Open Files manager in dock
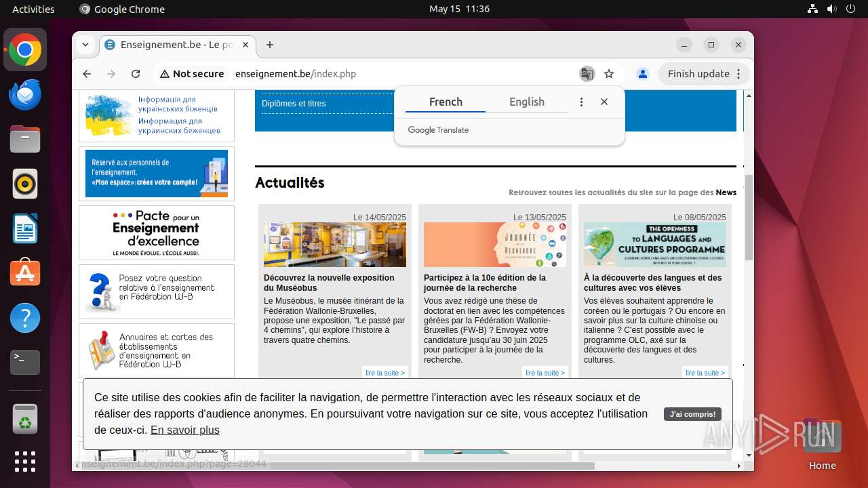The image size is (868, 488). 25,140
